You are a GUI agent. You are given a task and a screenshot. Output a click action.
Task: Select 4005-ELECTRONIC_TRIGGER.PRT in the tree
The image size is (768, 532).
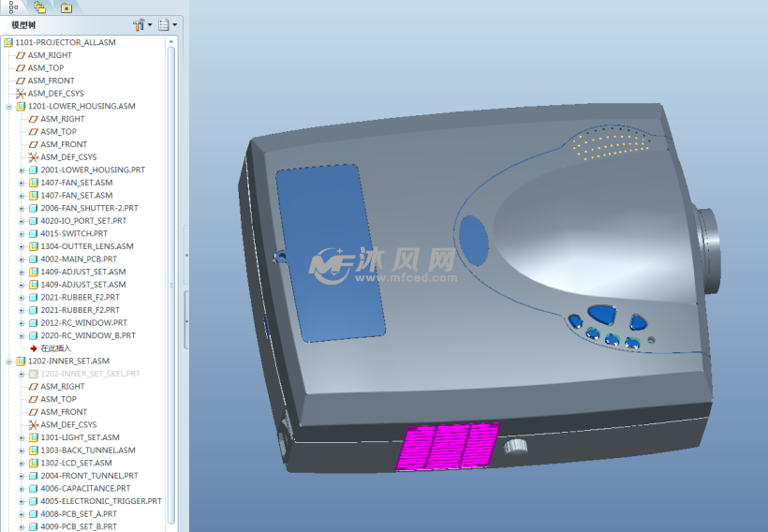pyautogui.click(x=100, y=501)
